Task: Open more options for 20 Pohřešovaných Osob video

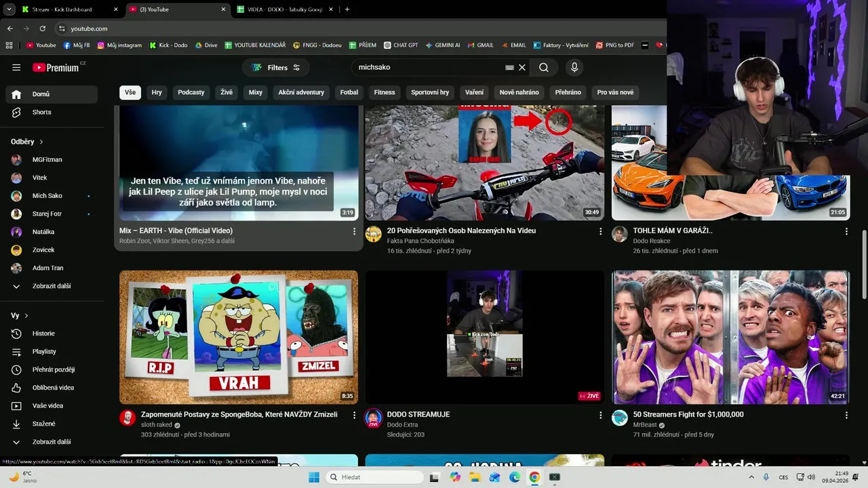Action: (x=600, y=231)
